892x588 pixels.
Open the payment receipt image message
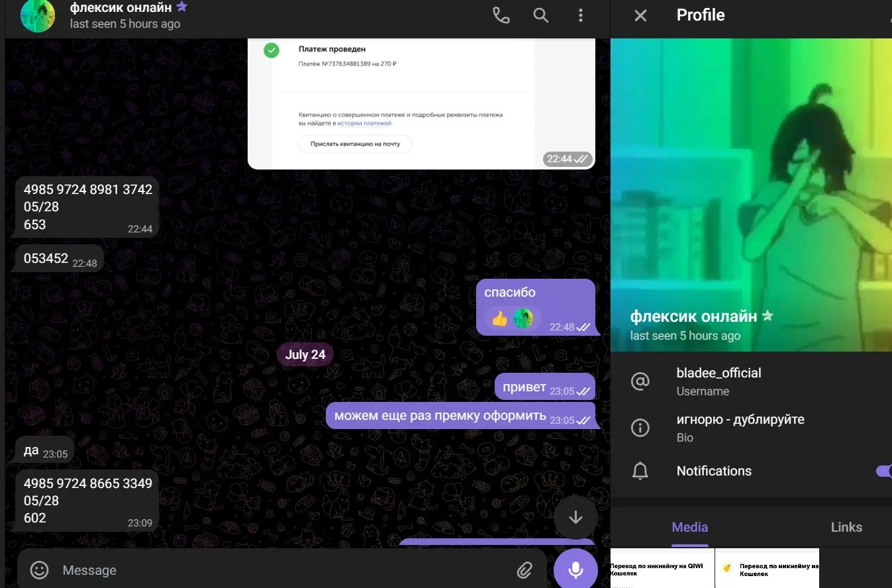click(421, 103)
